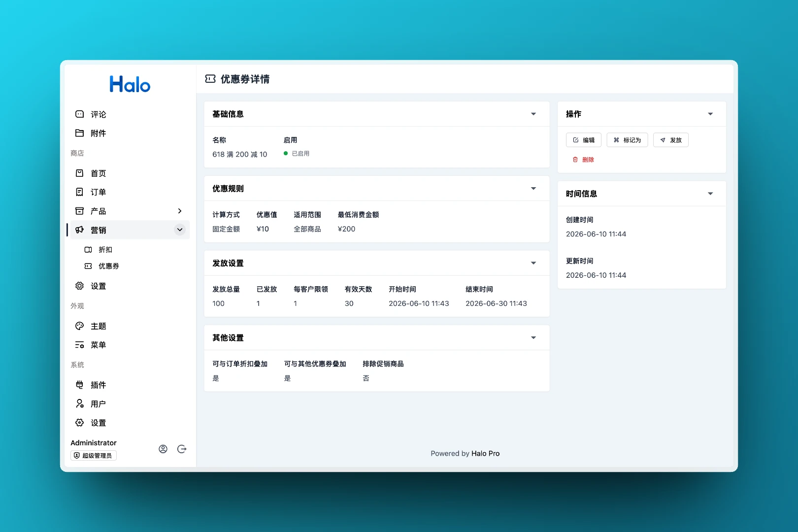The height and width of the screenshot is (532, 798).
Task: Click the 营销 megaphone icon
Action: coord(79,230)
